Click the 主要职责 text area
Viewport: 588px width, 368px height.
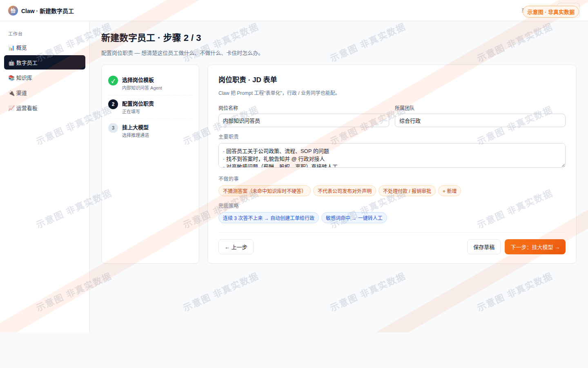392,155
